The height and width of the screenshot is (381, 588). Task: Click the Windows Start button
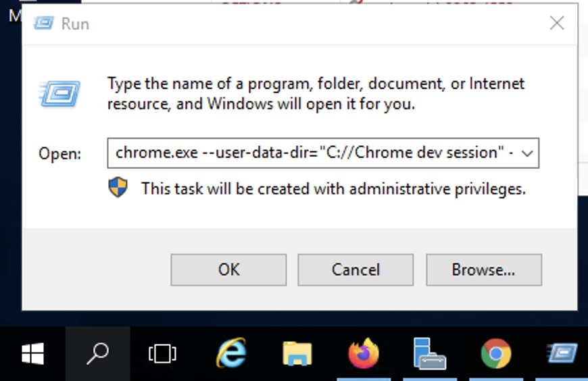click(32, 354)
